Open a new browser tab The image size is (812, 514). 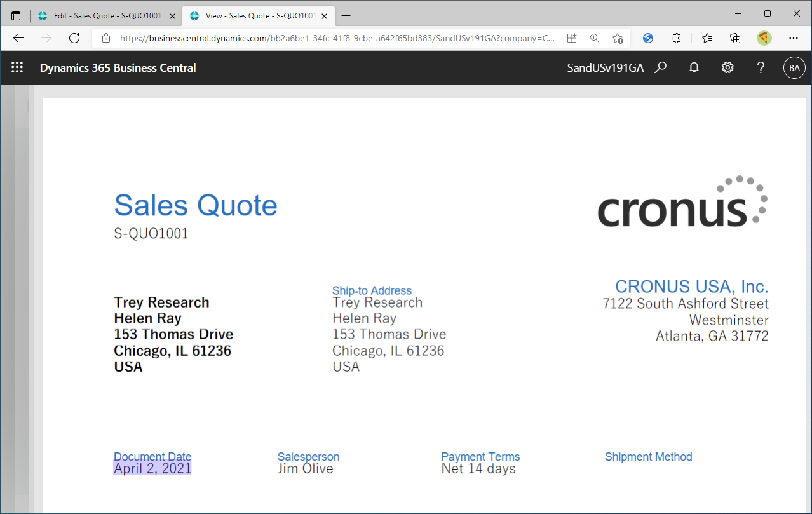click(346, 16)
